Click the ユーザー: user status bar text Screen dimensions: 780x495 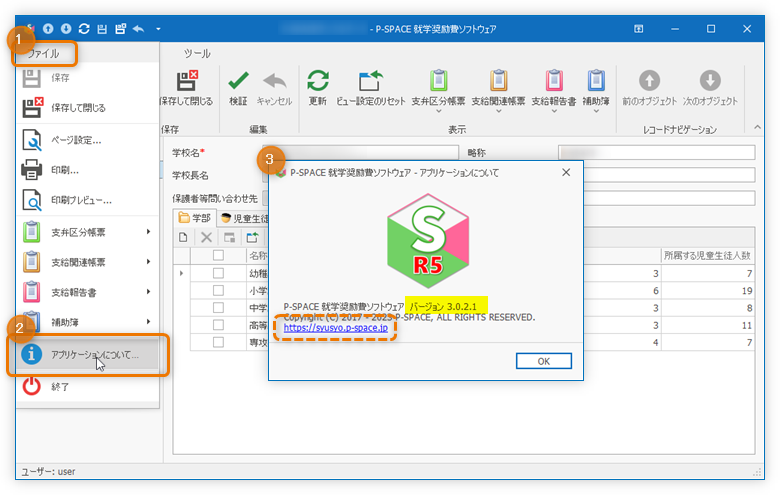click(x=48, y=471)
